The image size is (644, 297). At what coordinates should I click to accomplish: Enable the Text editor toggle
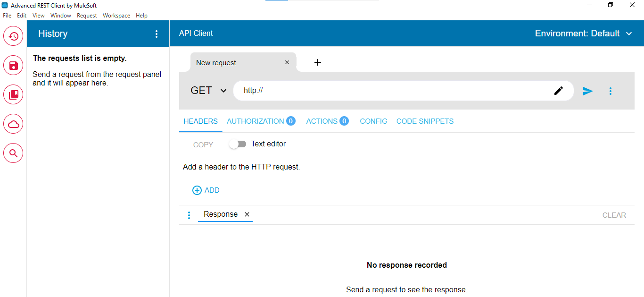coord(238,144)
